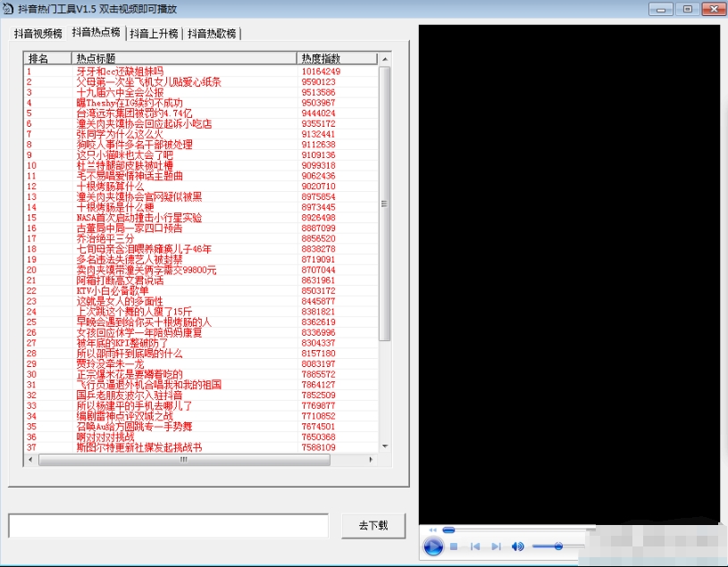Click heat index value 7588109

(319, 447)
